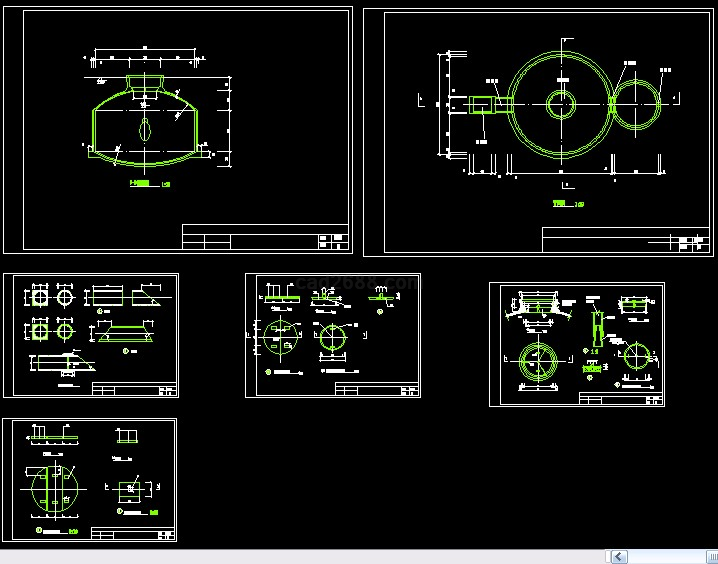
Task: Click the scroll right arrow at bottom edge
Action: 712,556
